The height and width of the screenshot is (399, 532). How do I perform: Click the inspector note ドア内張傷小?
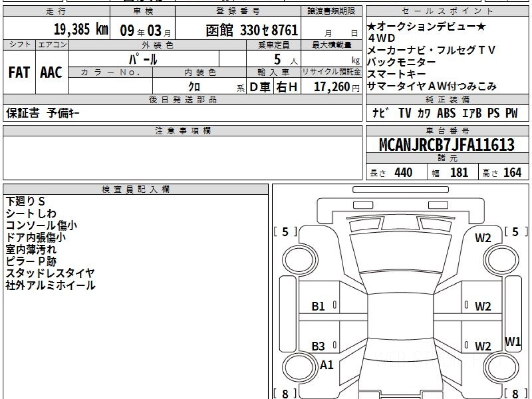[36, 237]
